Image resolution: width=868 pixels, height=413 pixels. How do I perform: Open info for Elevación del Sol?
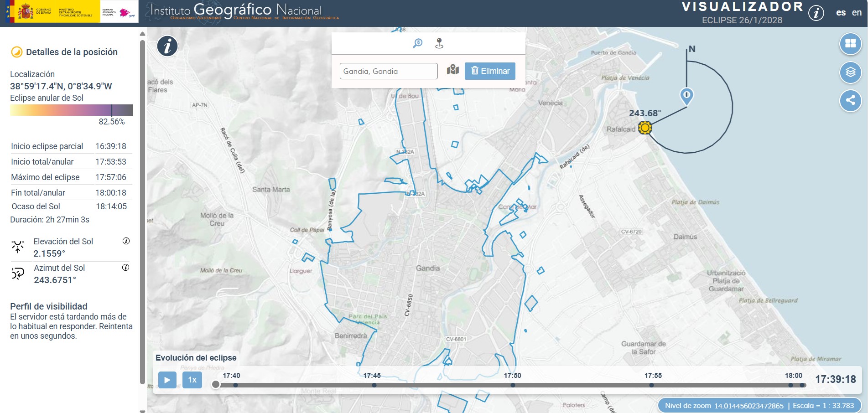[126, 241]
